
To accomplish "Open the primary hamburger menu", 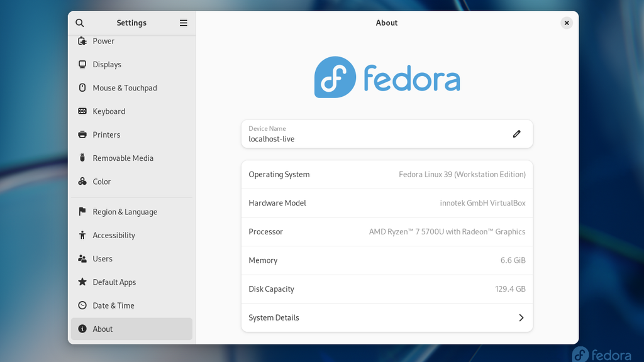I will point(183,23).
